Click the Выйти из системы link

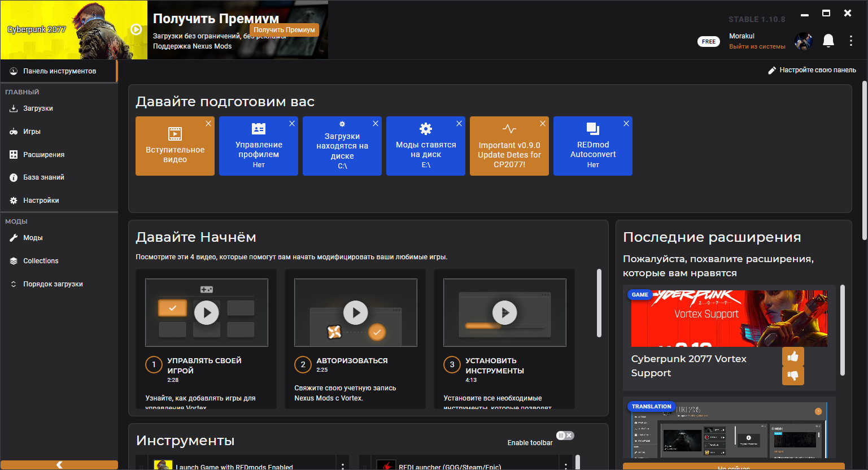point(757,47)
